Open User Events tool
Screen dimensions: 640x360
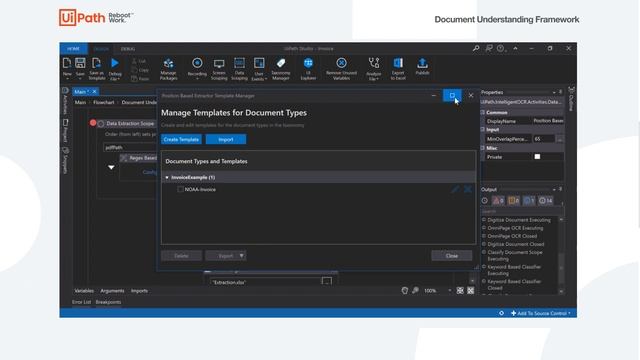[259, 68]
